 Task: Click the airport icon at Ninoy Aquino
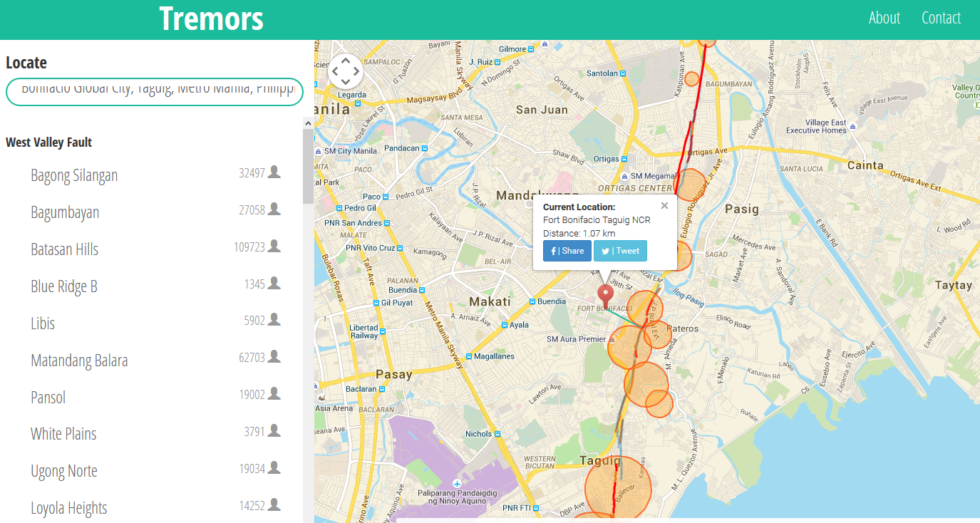(456, 485)
